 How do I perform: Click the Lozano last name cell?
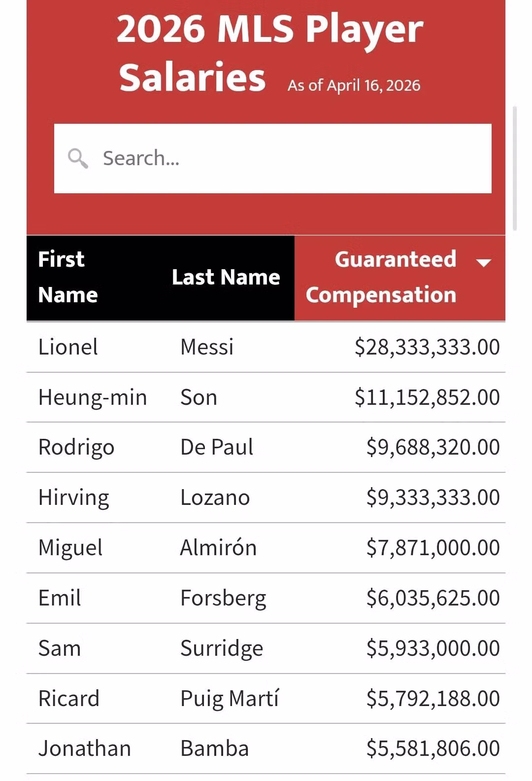tap(215, 497)
